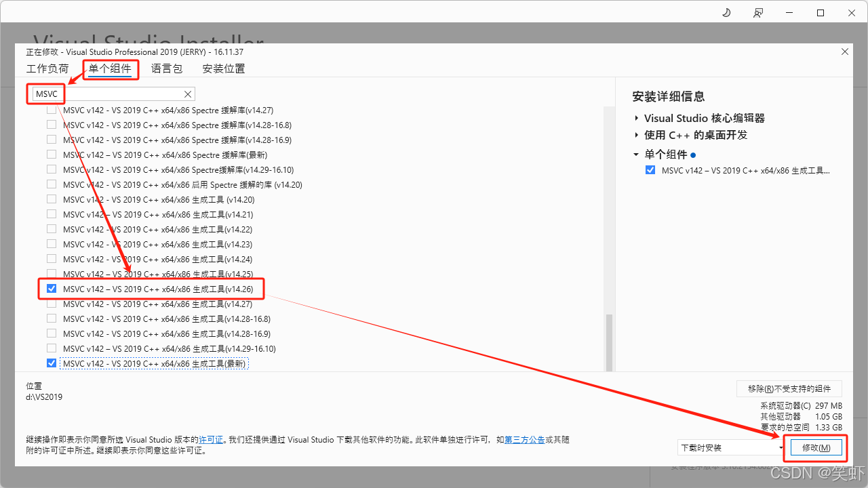Expand Visual Studio 核心编辑器 section
The height and width of the screenshot is (488, 868).
tap(637, 118)
